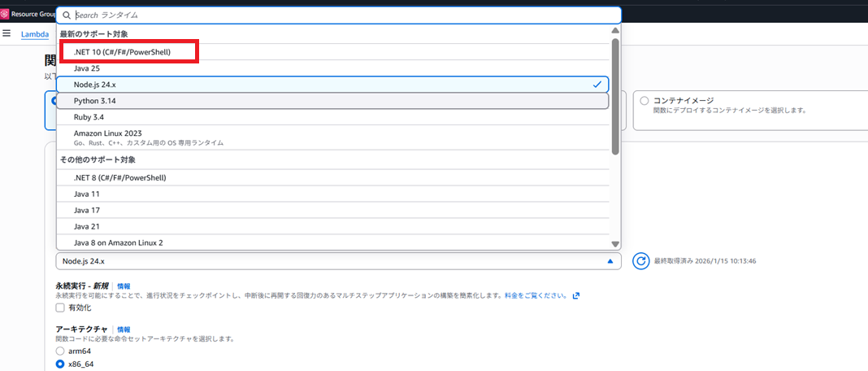Select the コンテナイメージ radio option
This screenshot has height=371, width=868.
click(x=644, y=101)
